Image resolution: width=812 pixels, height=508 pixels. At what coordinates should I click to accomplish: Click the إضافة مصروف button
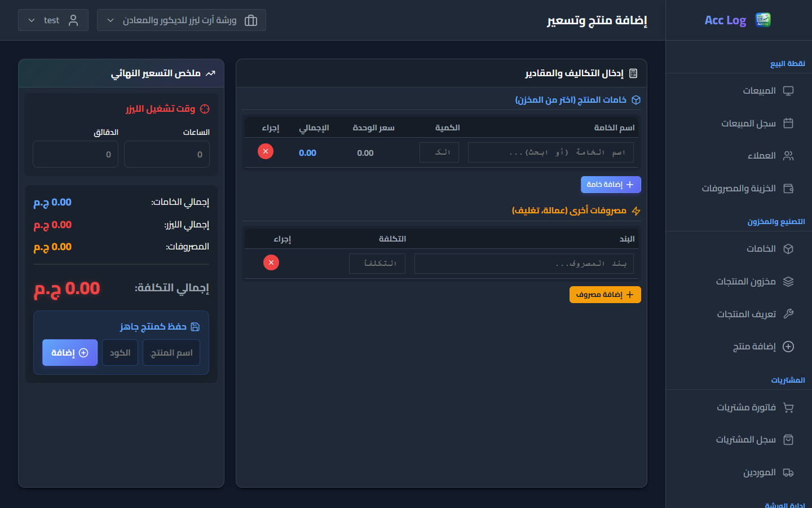[x=605, y=295]
